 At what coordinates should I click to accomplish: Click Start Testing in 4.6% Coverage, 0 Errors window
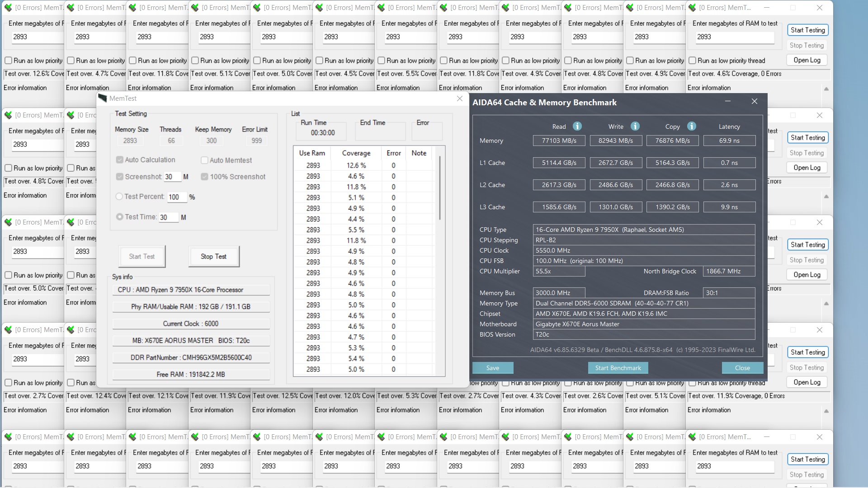(x=808, y=30)
